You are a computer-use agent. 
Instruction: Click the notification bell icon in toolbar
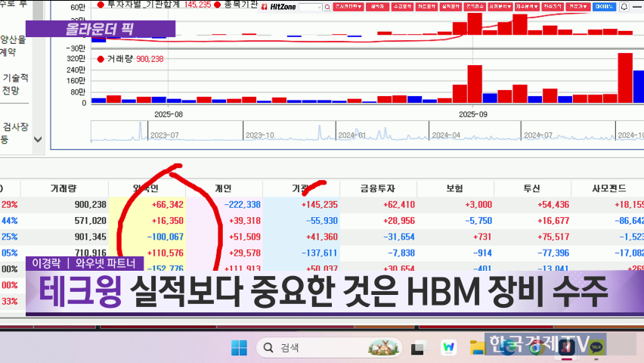coord(624,7)
